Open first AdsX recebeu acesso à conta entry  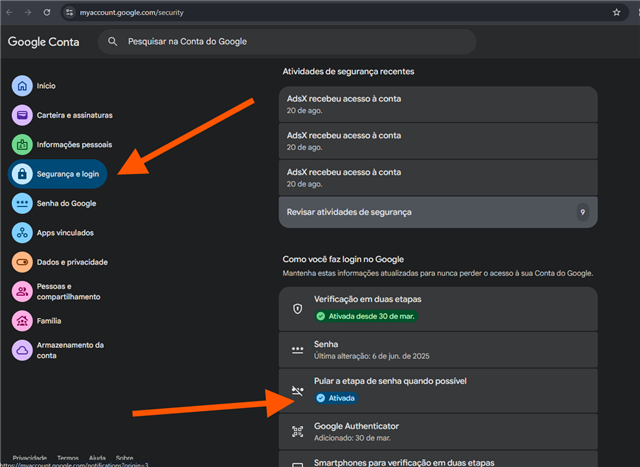pos(438,104)
